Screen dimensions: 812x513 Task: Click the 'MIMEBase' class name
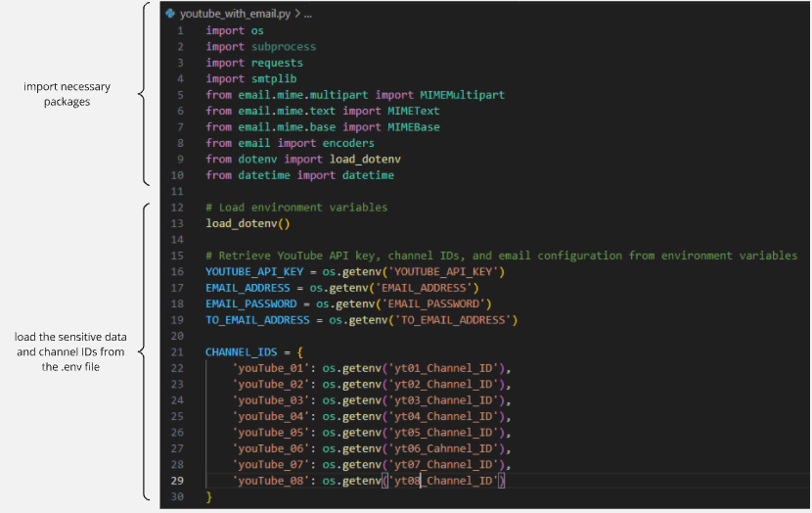(x=413, y=127)
